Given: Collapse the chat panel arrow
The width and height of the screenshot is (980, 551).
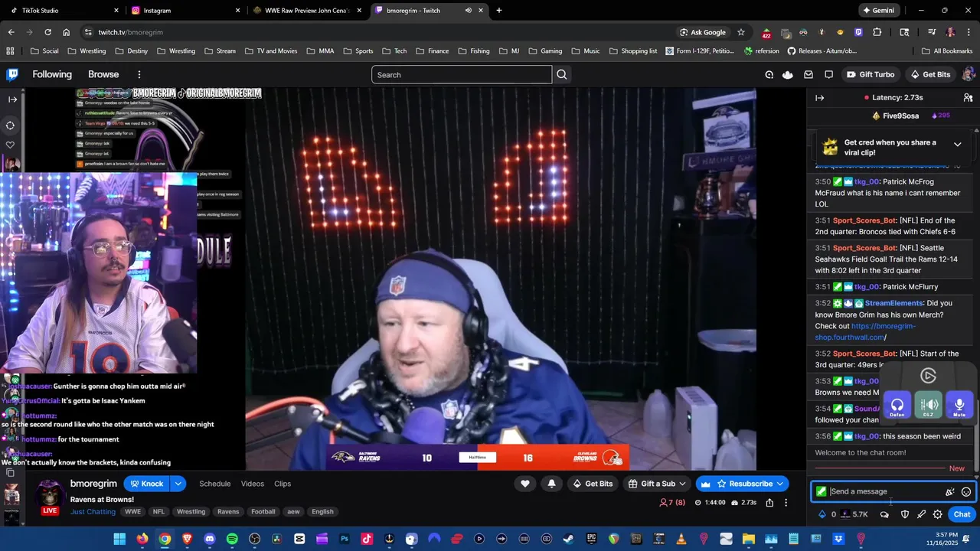Looking at the screenshot, I should point(819,97).
